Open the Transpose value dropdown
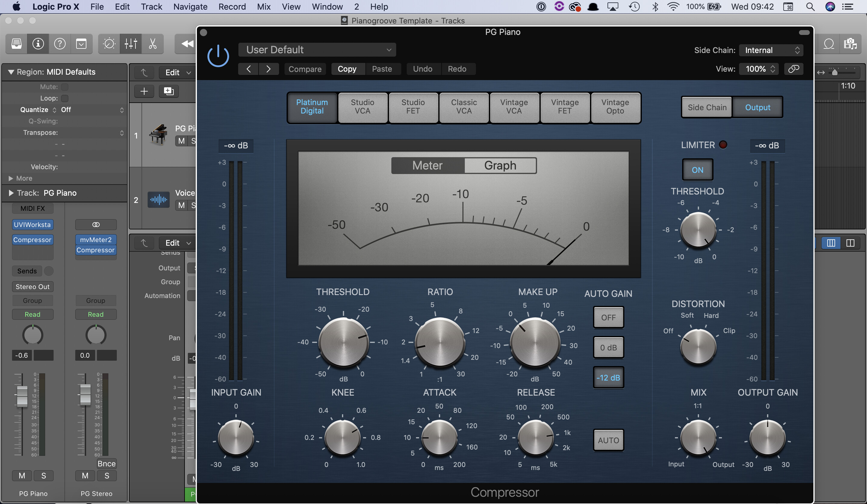The width and height of the screenshot is (867, 504). [92, 132]
